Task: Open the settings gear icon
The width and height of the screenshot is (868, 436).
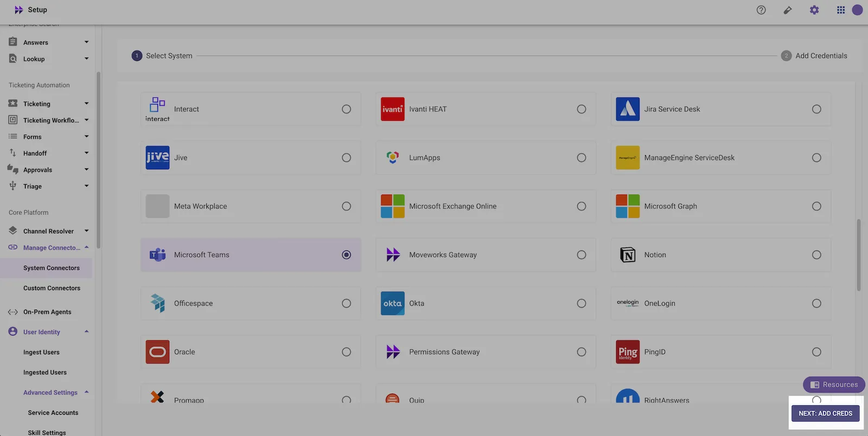Action: coord(814,10)
